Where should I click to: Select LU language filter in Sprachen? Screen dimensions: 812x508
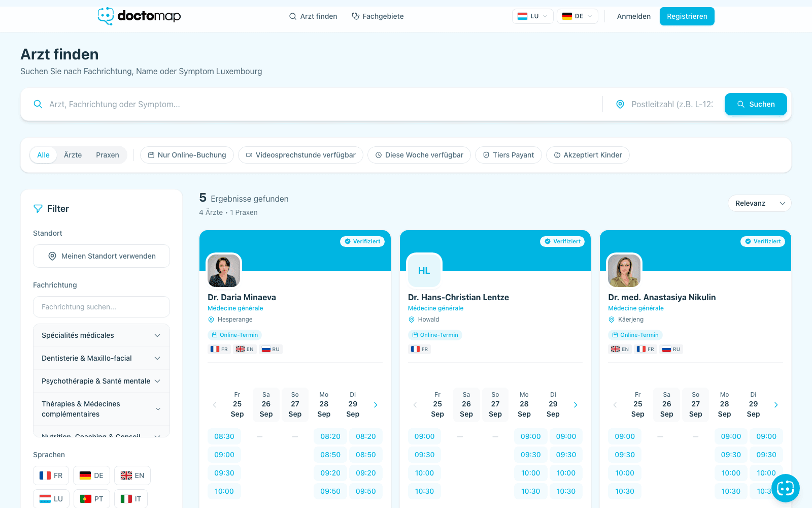(51, 499)
